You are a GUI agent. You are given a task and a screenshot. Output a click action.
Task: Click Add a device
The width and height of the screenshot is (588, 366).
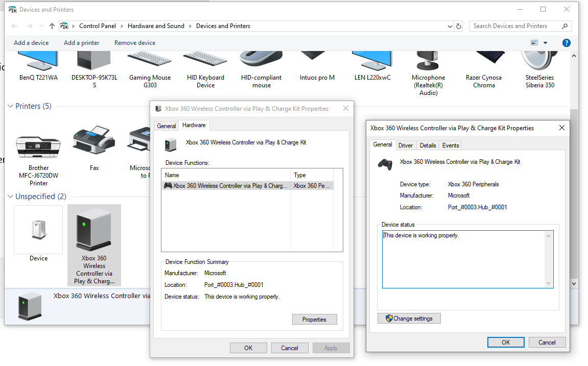pyautogui.click(x=31, y=43)
